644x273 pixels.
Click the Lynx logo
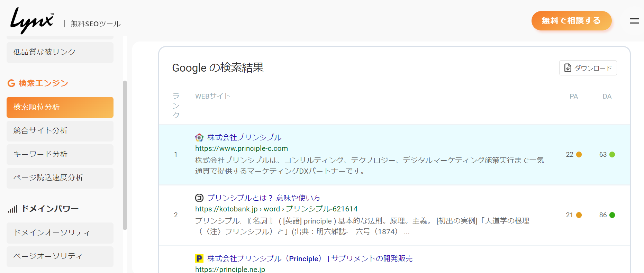32,21
